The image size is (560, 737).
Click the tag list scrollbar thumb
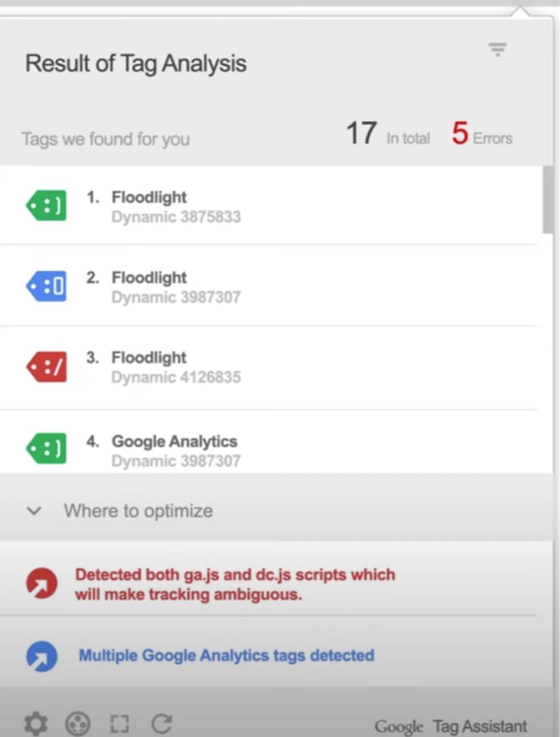[x=548, y=200]
